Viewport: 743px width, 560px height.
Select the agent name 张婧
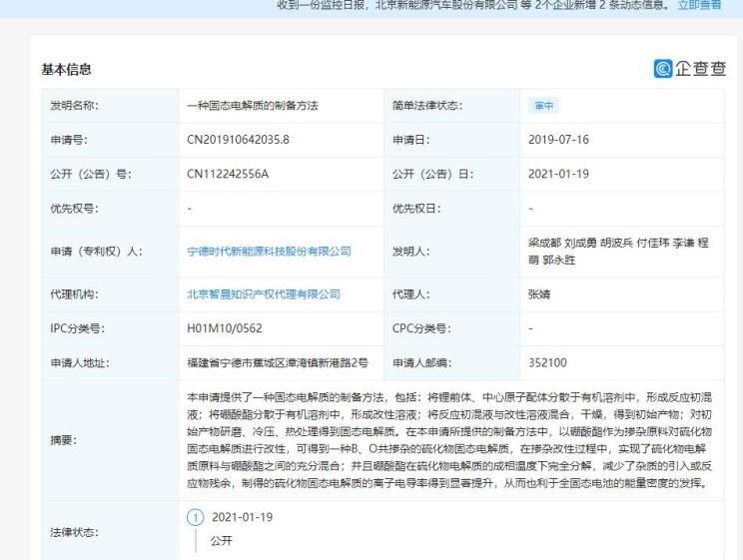(539, 294)
